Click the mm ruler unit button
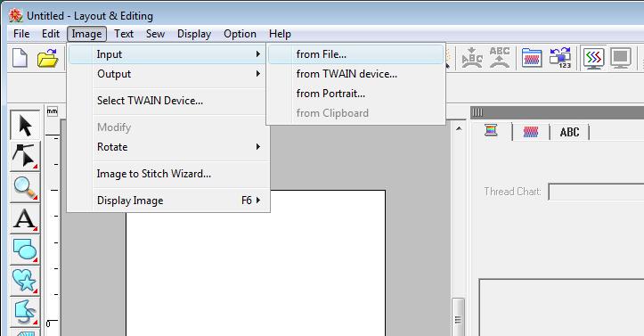Image resolution: width=644 pixels, height=336 pixels. point(53,111)
